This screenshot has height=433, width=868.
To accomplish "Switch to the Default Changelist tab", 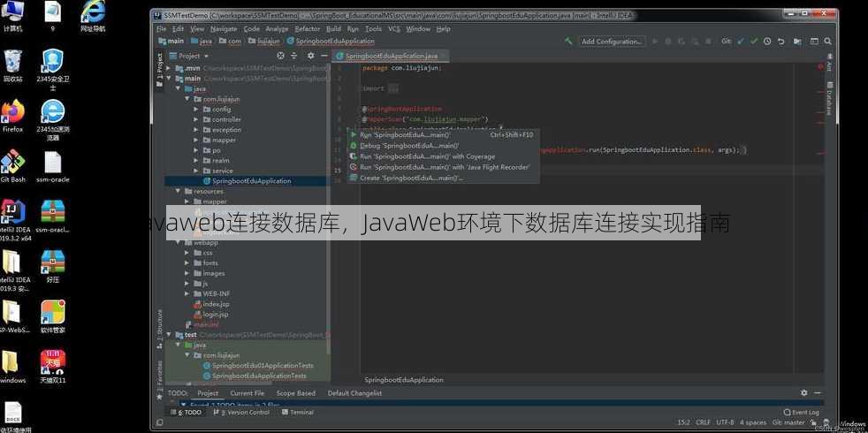I will (x=354, y=393).
